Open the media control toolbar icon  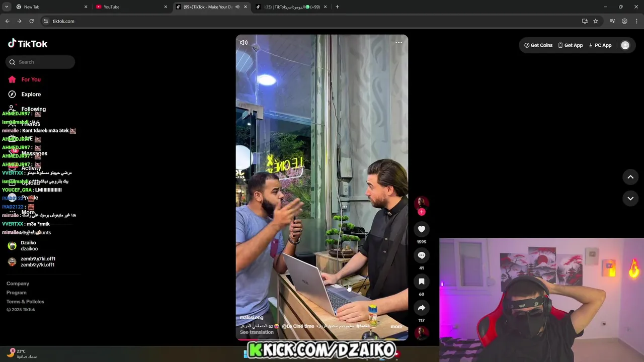pyautogui.click(x=612, y=21)
